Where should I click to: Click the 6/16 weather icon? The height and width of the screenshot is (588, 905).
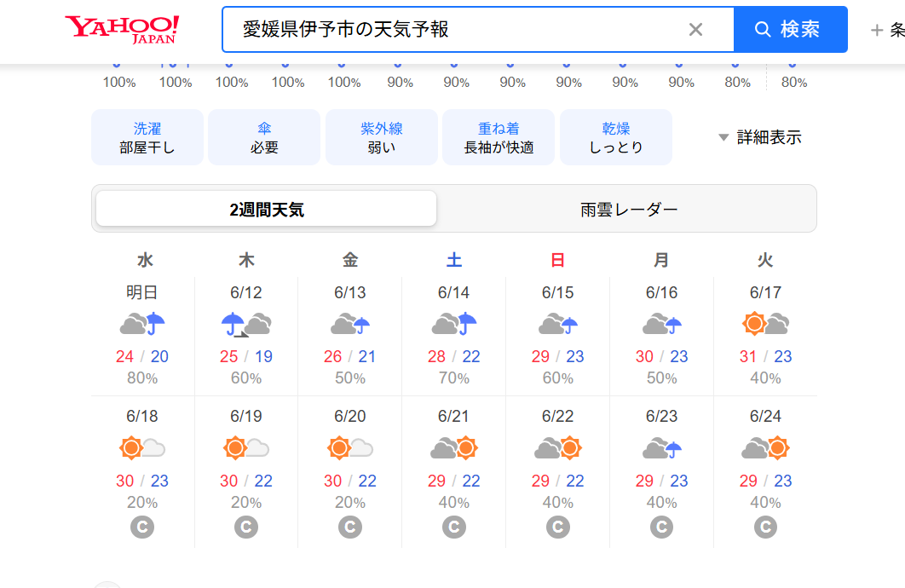tap(661, 324)
